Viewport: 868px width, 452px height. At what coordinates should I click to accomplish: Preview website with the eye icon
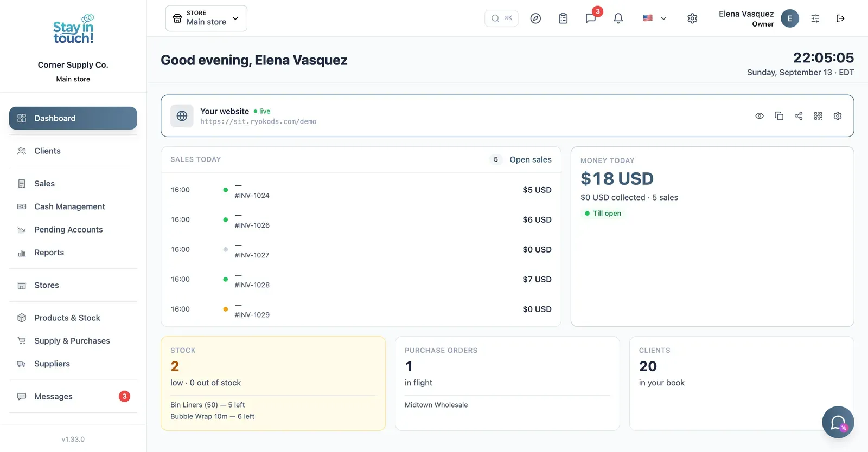click(759, 116)
